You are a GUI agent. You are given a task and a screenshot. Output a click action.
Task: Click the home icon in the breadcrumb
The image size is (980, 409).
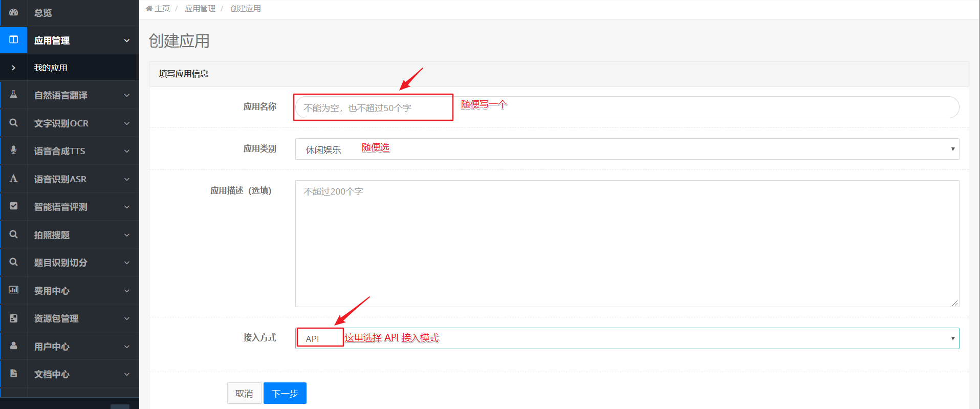tap(149, 9)
